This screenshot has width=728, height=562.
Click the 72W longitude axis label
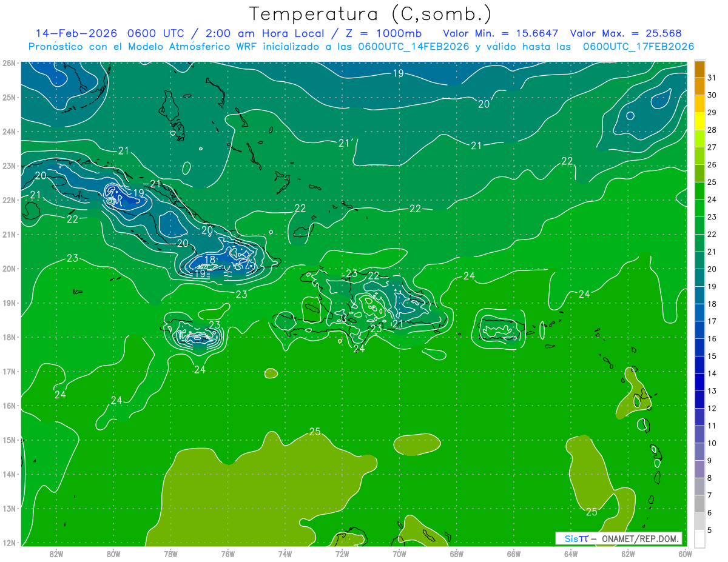coord(342,554)
